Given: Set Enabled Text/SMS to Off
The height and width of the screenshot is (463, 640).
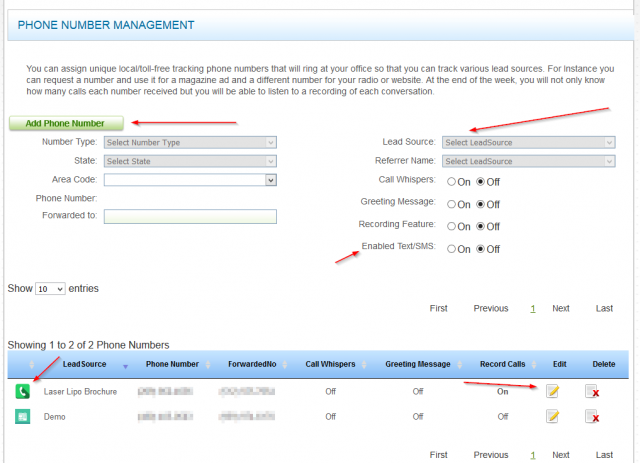Looking at the screenshot, I should click(x=480, y=249).
